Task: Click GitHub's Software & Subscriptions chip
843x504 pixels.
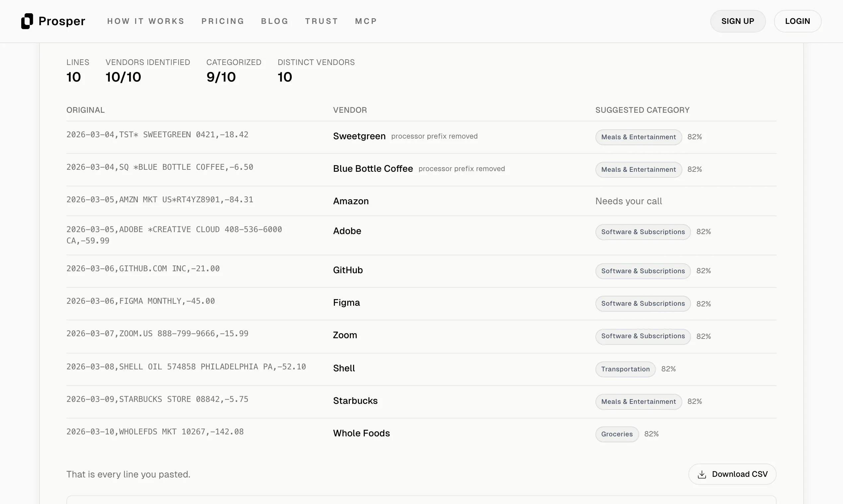Action: [x=643, y=271]
